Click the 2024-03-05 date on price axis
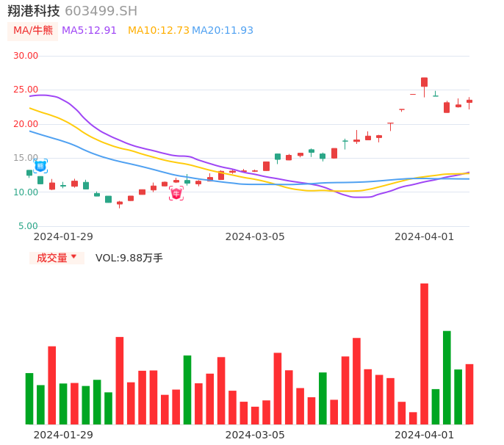 255,236
